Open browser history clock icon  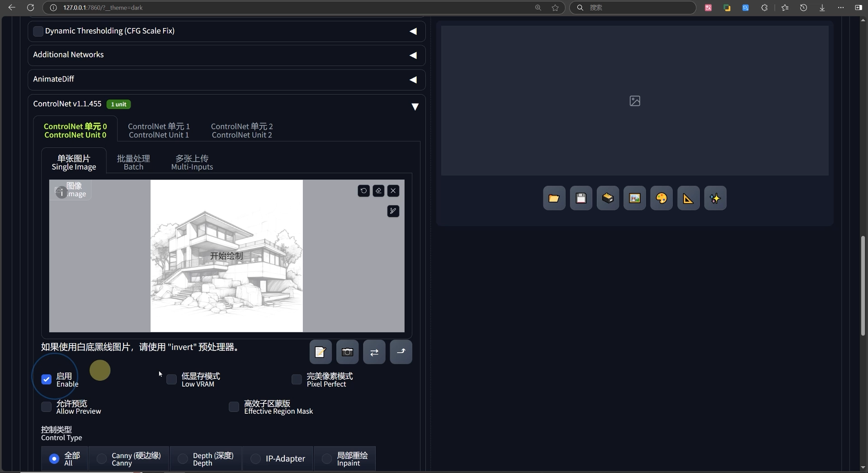pos(803,8)
